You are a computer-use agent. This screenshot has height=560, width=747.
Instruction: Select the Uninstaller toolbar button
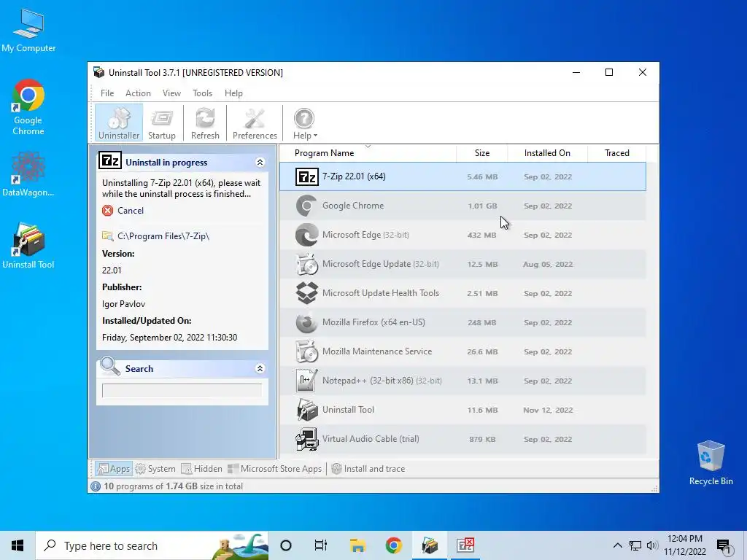point(119,122)
